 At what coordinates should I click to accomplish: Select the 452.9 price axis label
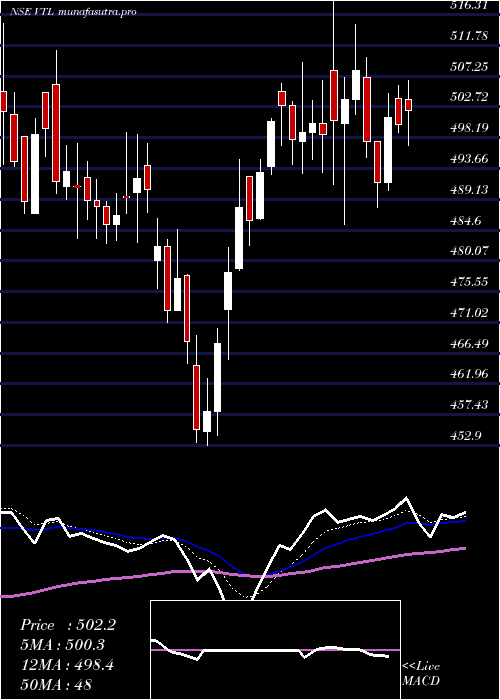point(465,436)
